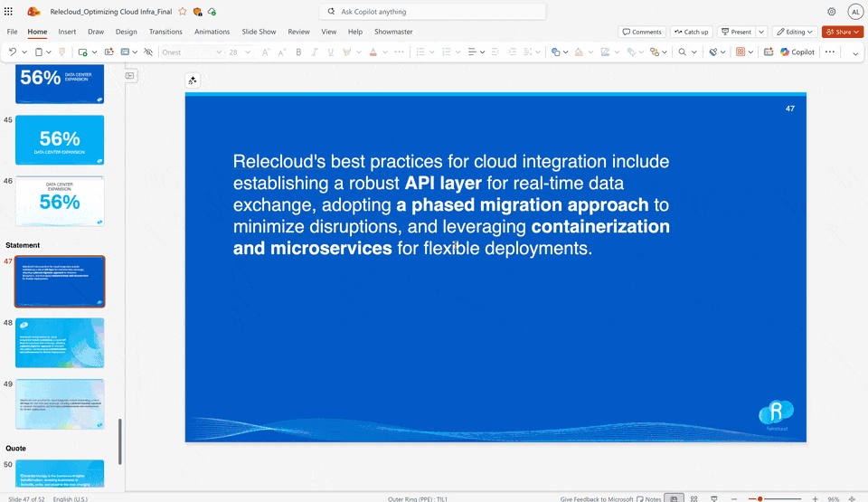Click Increase Font Size icon
The image size is (868, 502).
266,52
